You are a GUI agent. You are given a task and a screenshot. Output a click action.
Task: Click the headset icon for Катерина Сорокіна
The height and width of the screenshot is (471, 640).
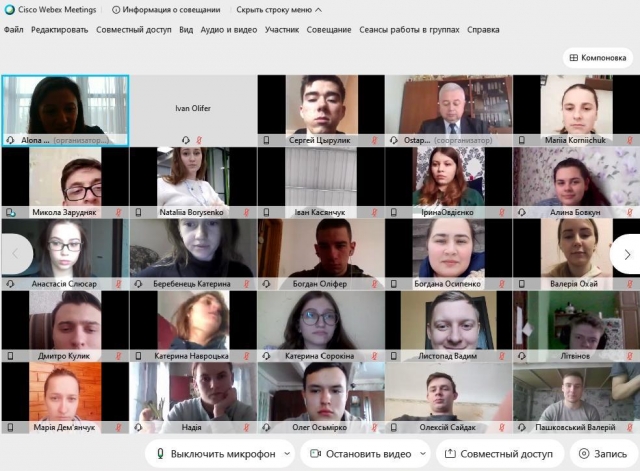266,356
